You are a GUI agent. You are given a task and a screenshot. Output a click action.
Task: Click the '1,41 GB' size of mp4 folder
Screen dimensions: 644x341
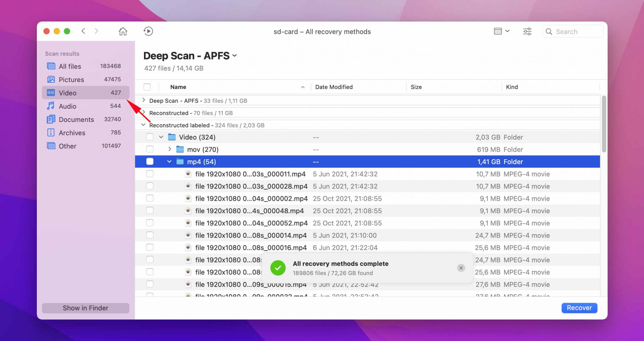point(489,162)
